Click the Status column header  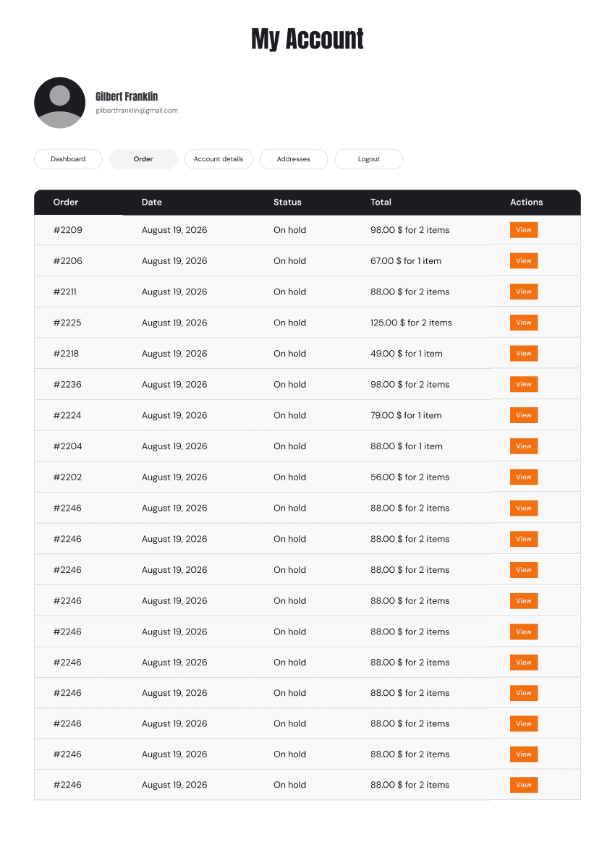[x=287, y=203]
